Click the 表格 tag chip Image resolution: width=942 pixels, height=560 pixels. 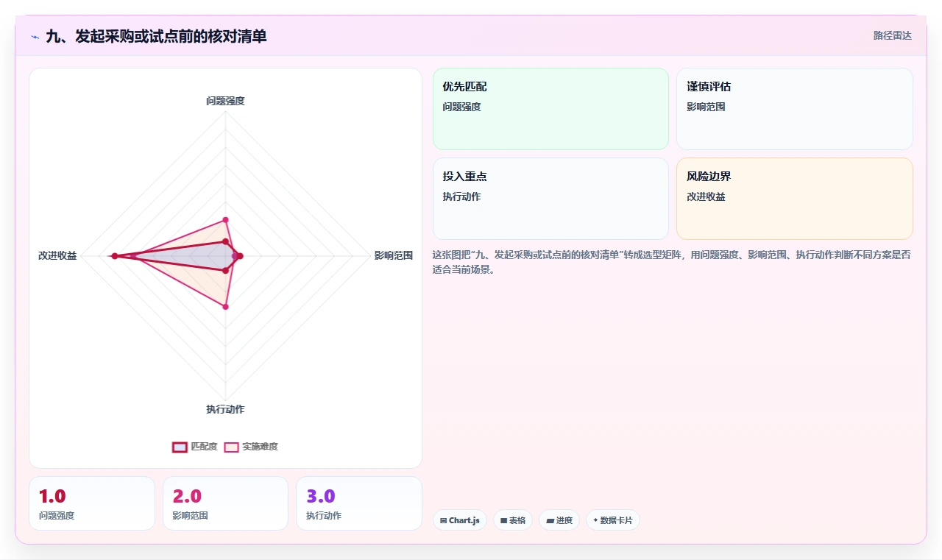coord(513,520)
